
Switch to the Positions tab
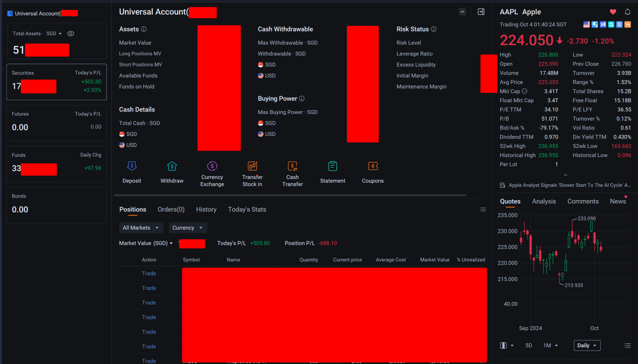pyautogui.click(x=133, y=210)
